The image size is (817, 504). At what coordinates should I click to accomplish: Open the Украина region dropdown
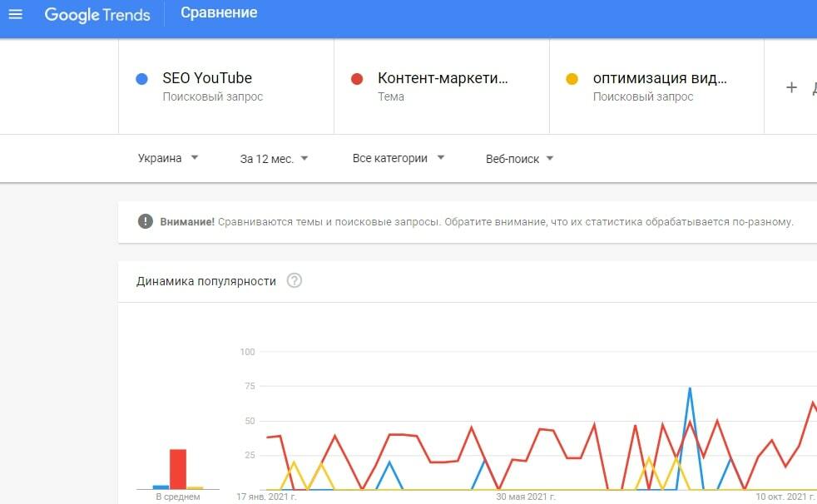[x=168, y=158]
